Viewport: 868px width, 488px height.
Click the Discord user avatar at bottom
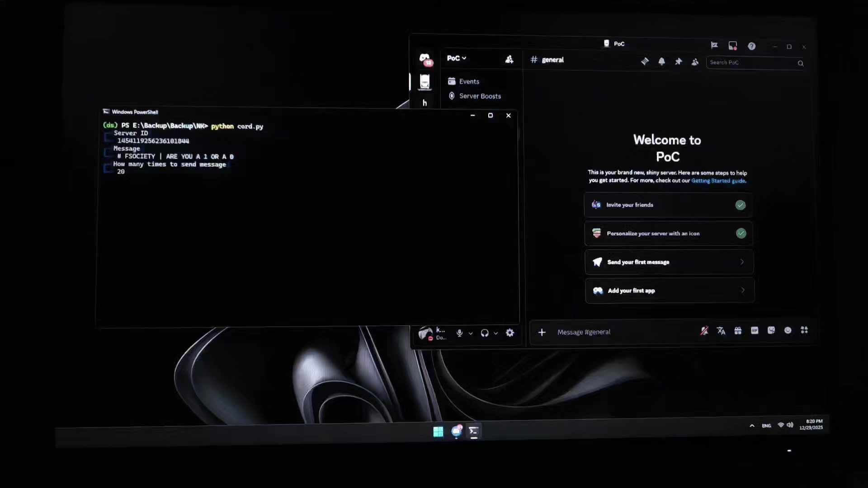tap(425, 333)
